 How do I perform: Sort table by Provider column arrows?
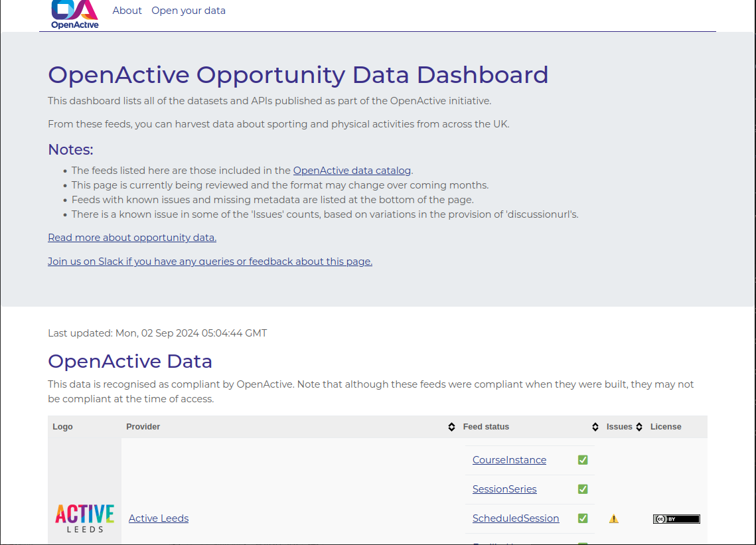(x=451, y=427)
